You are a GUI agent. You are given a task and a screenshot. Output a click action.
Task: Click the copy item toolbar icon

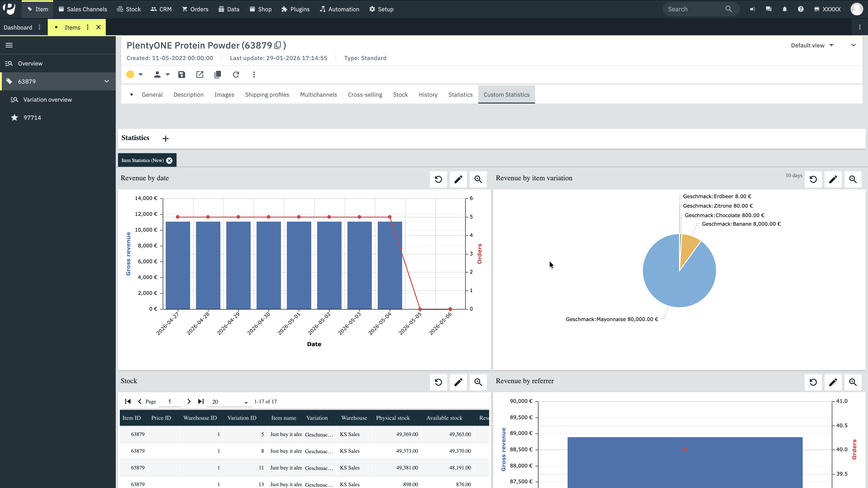point(218,74)
